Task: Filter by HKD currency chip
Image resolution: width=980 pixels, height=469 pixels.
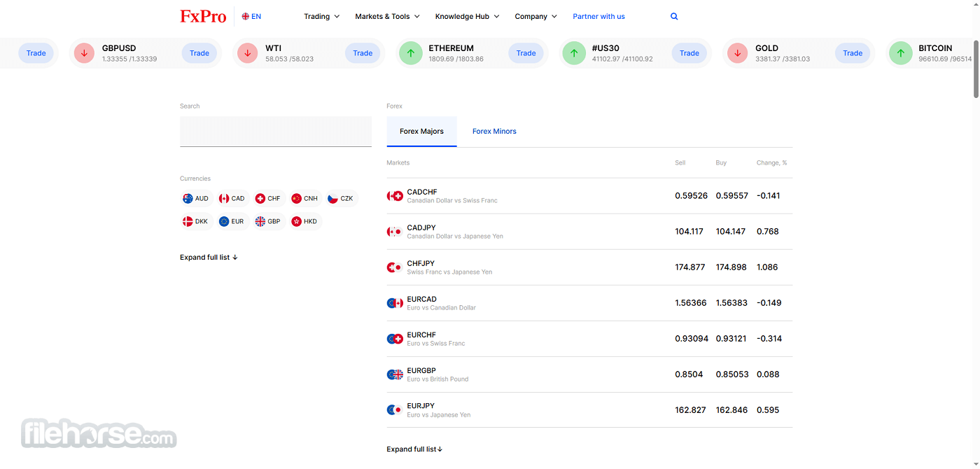Action: coord(305,221)
